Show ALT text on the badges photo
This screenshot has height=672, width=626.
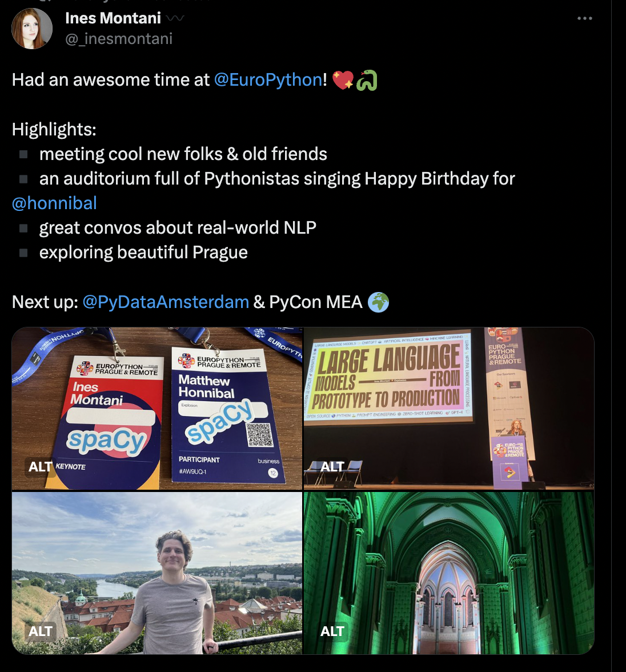coord(40,466)
